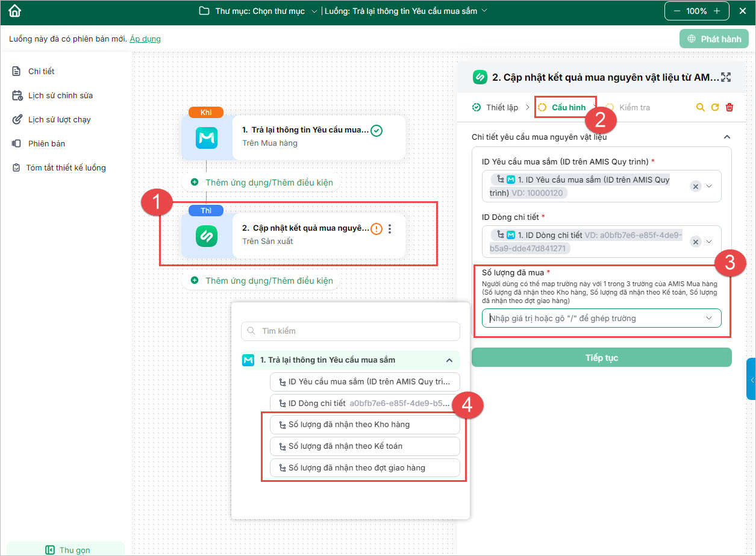Open three-dot menu on step 2

click(x=390, y=229)
